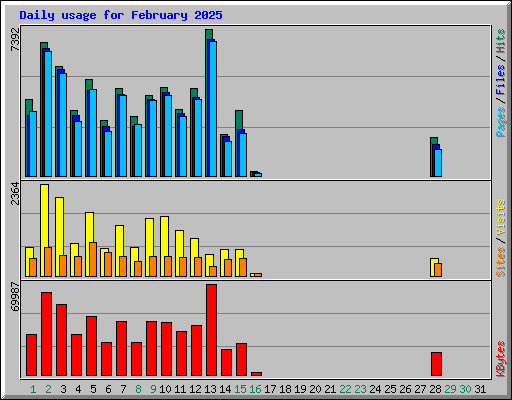Click the cyan "Pages" legend label
The image size is (512, 400).
(x=500, y=122)
